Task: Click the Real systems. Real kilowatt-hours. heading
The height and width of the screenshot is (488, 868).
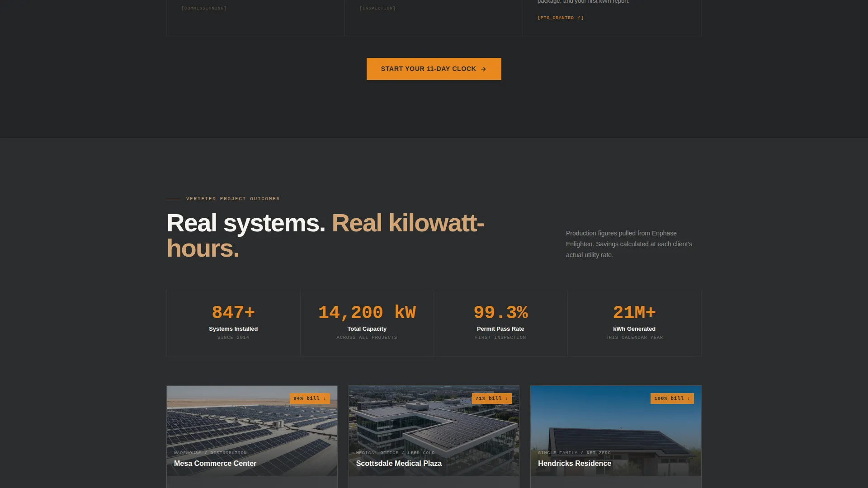Action: coord(325,235)
